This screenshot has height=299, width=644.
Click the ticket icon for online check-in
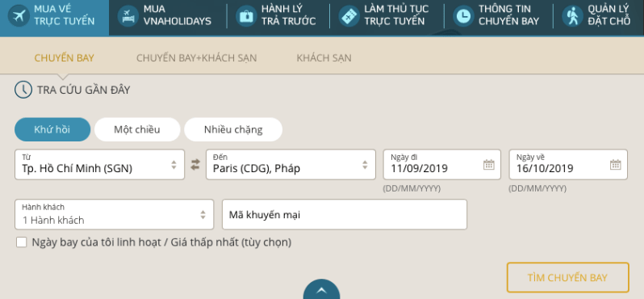(x=349, y=16)
